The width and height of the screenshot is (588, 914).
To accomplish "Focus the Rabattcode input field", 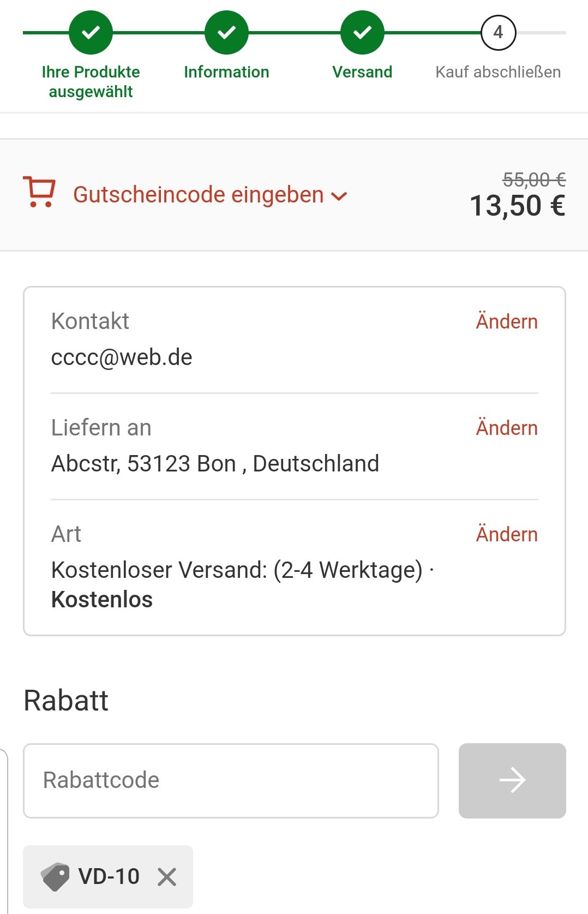I will point(231,780).
